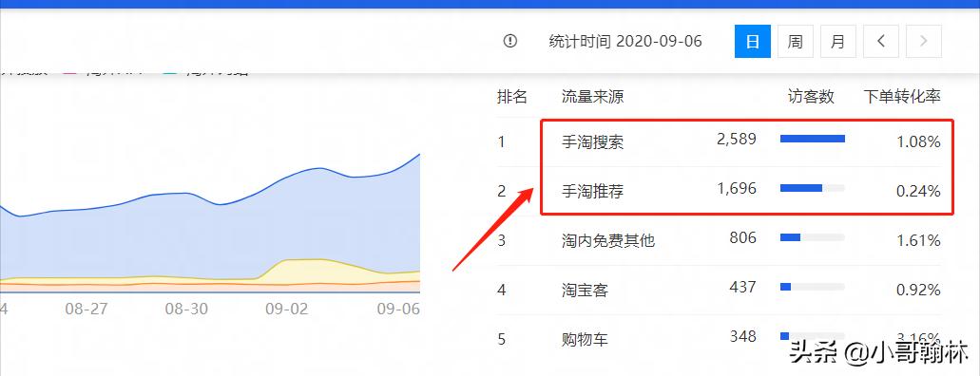Click rank number 4
Viewport: 980px width, 376px height.
coord(501,290)
